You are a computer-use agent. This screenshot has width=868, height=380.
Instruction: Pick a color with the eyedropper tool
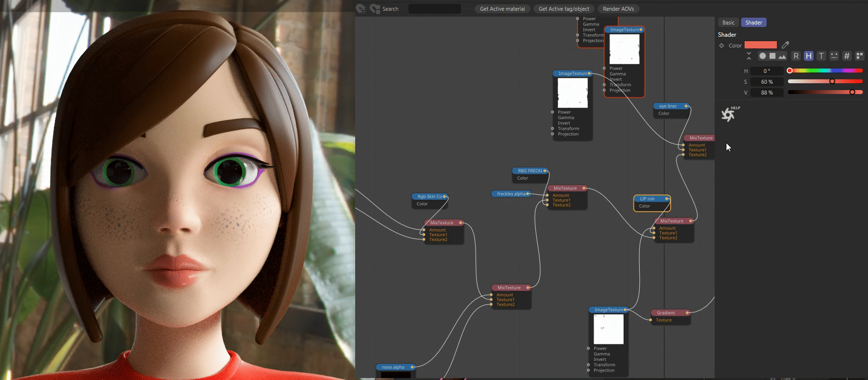click(785, 45)
